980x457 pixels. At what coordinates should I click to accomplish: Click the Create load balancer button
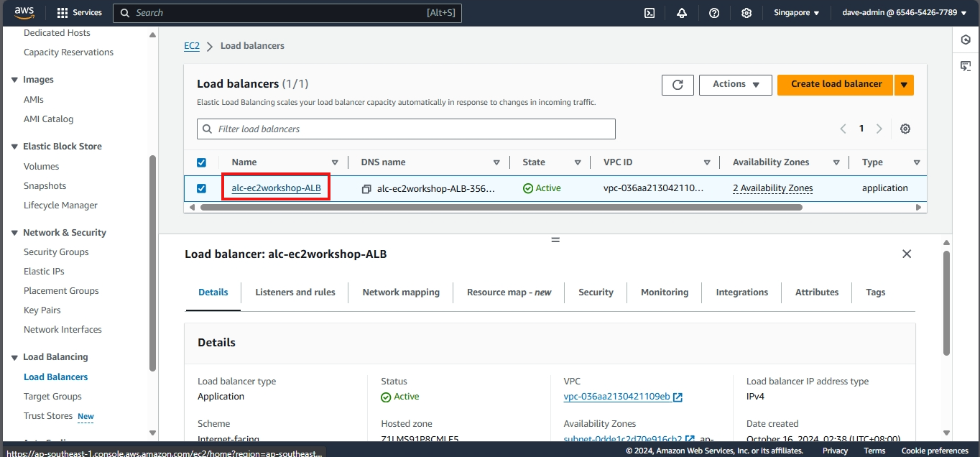[x=836, y=85]
